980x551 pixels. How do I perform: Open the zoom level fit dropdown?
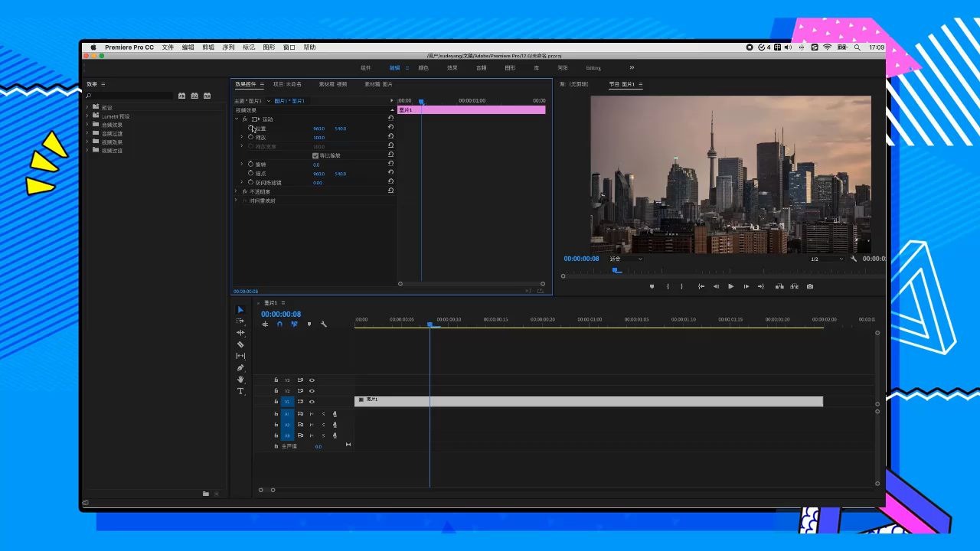pyautogui.click(x=626, y=259)
